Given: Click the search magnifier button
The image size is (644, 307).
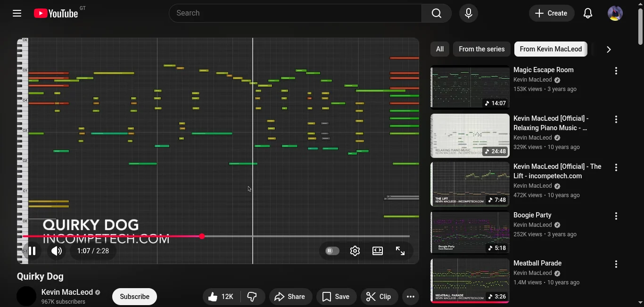Looking at the screenshot, I should [x=437, y=13].
